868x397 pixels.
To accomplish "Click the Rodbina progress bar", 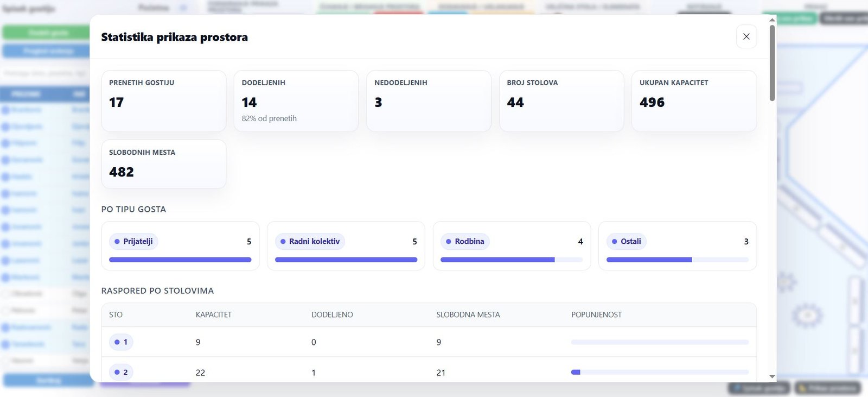I will pos(511,260).
